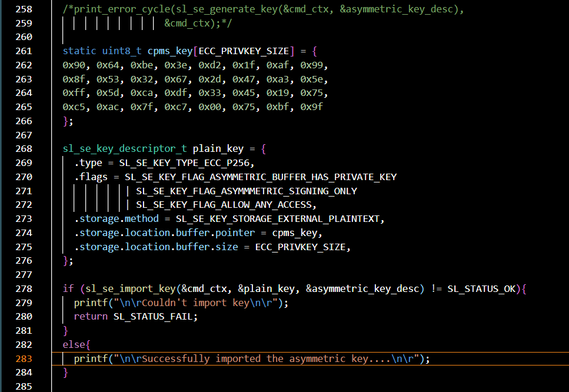Click SL_SE_KEY_STORAGE_EXTERNAL_PLAINTEXT constant
Viewport: 569px width, 392px height.
click(278, 219)
